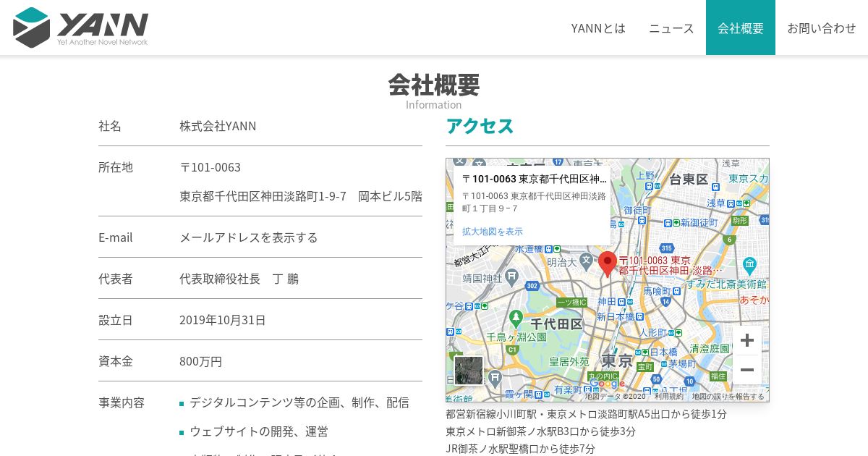Click the 丸の内IC green sign

[603, 376]
